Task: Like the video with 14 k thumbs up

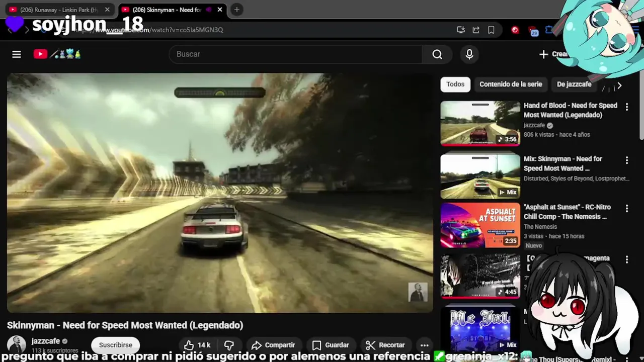Action: (x=197, y=345)
